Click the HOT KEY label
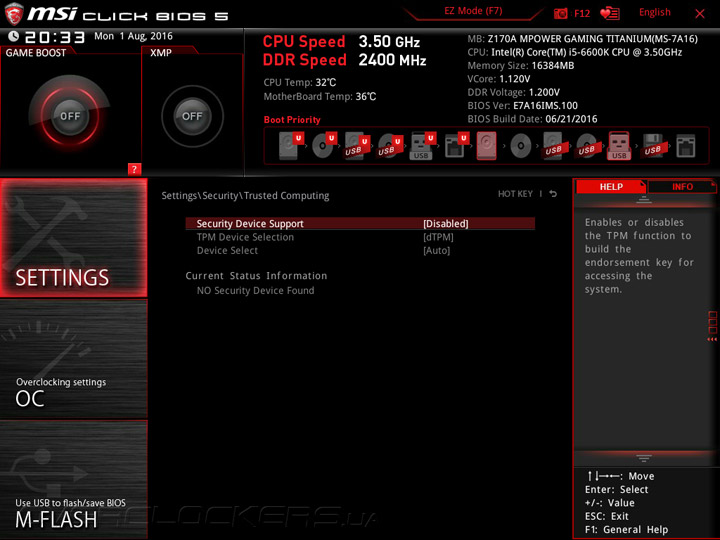The width and height of the screenshot is (720, 540). pos(515,194)
